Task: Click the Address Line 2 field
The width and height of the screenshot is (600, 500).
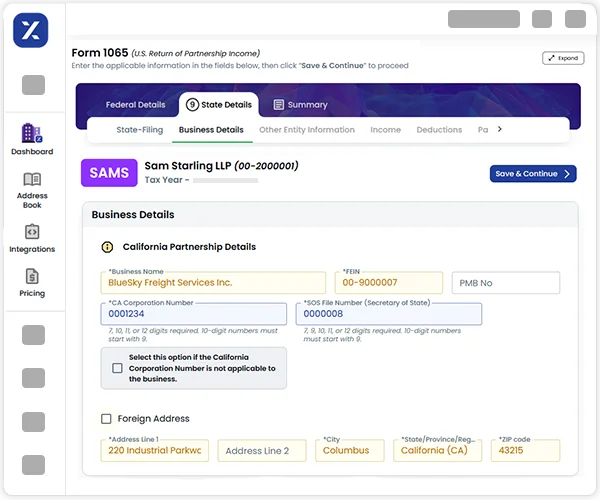Action: [x=262, y=450]
